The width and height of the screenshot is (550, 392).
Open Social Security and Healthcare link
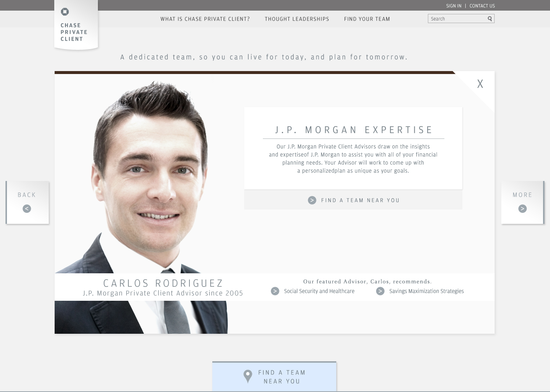[x=319, y=291]
